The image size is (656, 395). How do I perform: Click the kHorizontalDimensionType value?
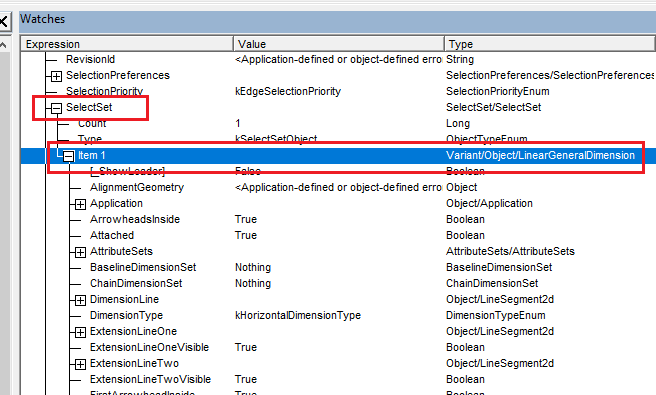click(297, 315)
